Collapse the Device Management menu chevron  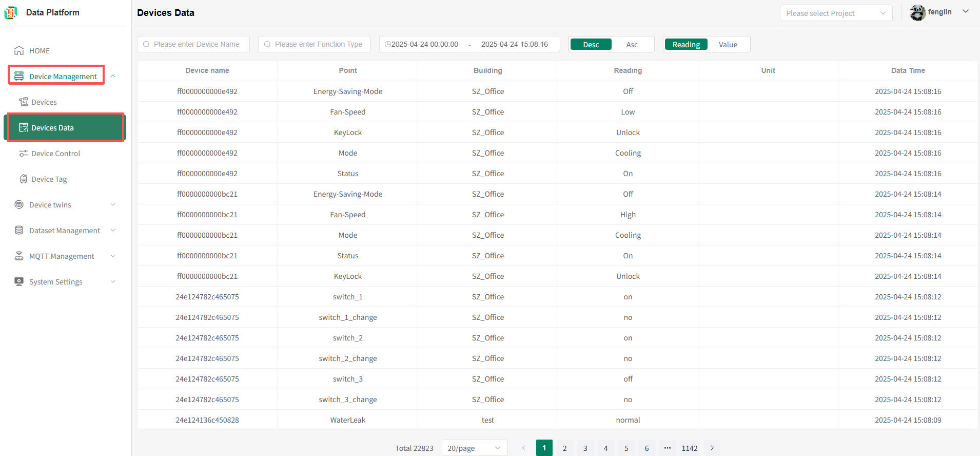(x=113, y=77)
